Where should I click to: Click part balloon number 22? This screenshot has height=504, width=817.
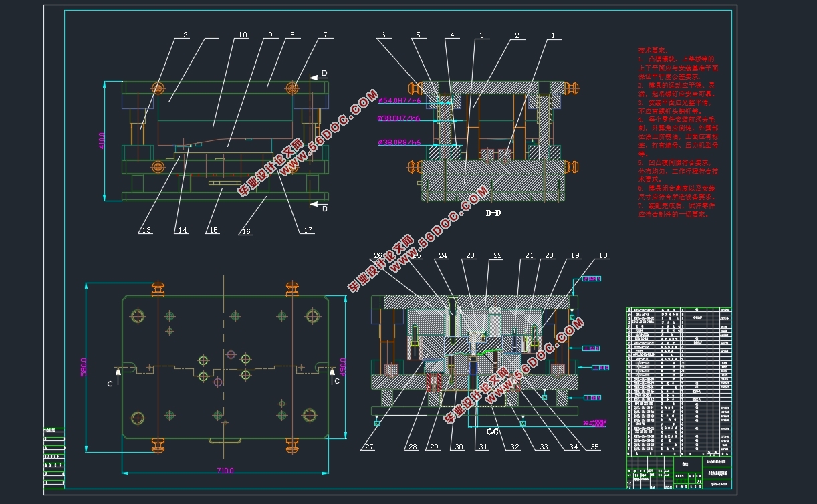[497, 255]
